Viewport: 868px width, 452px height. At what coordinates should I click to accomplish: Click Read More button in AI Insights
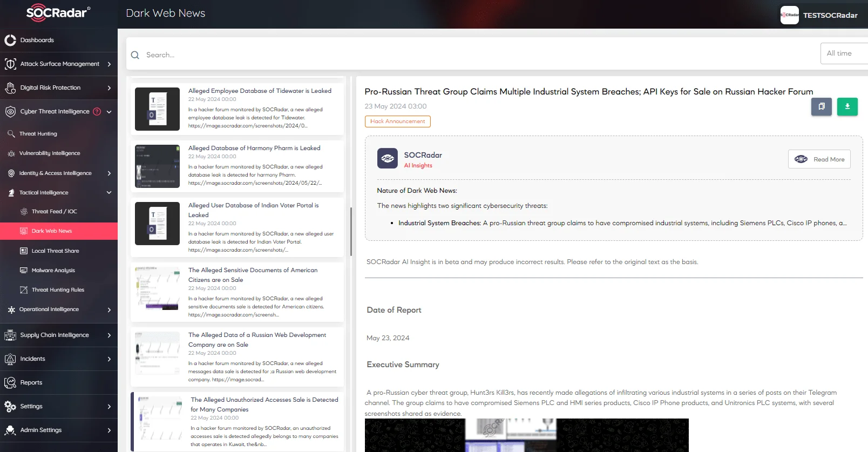coord(819,159)
